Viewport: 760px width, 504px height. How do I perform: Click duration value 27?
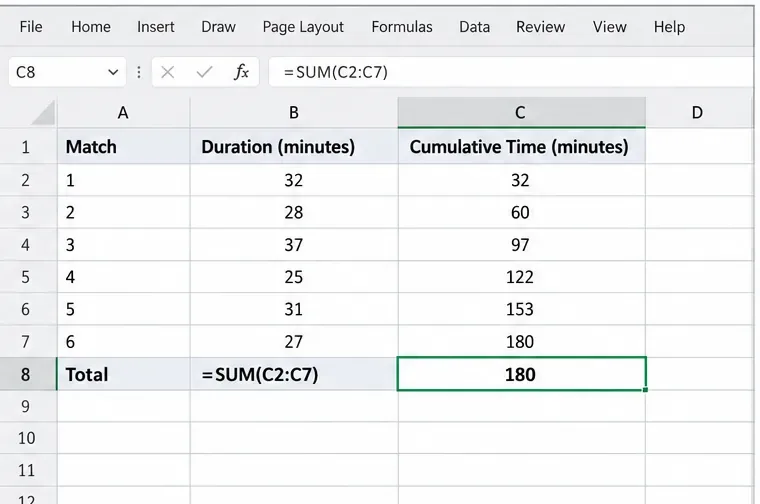tap(294, 342)
